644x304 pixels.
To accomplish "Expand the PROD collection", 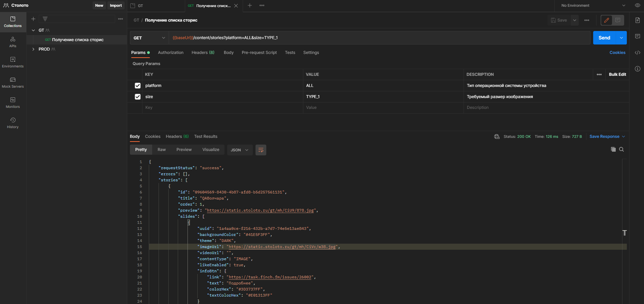I will [33, 49].
